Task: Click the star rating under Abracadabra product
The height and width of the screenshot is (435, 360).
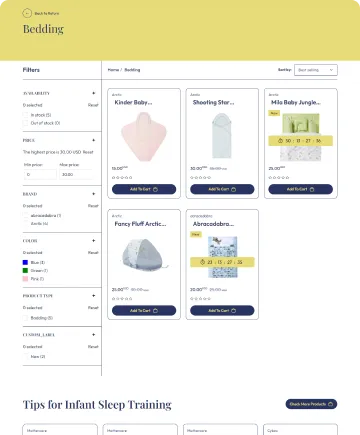Action: 200,299
